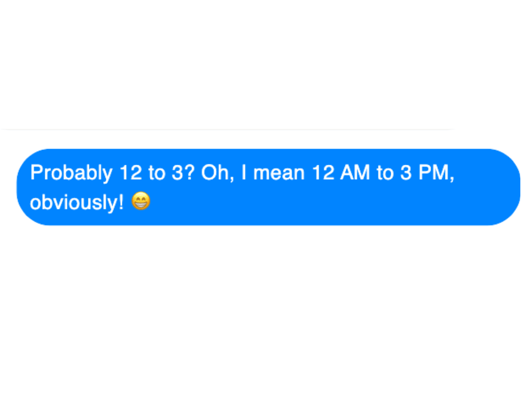
Task: Click the blank white area below the bubble
Action: (x=266, y=313)
